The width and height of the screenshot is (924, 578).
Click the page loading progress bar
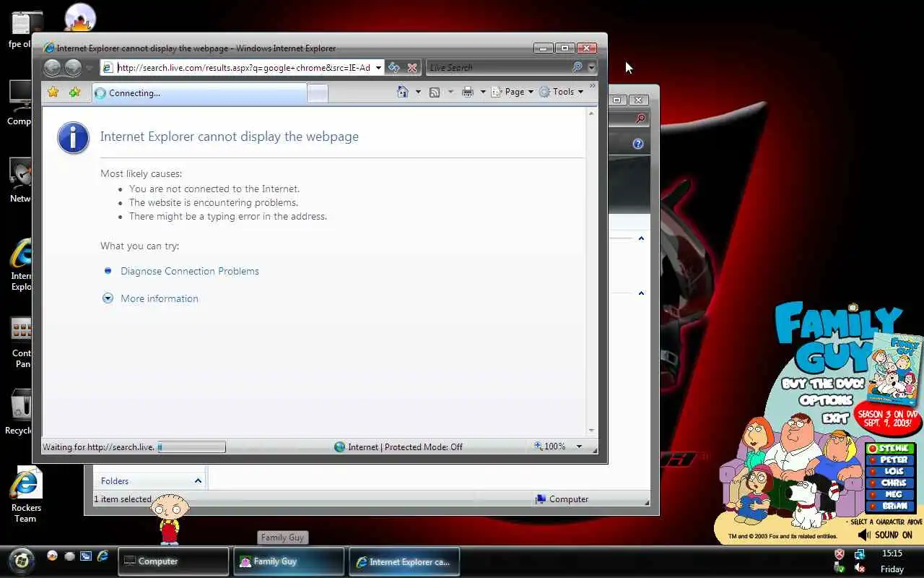tap(192, 447)
